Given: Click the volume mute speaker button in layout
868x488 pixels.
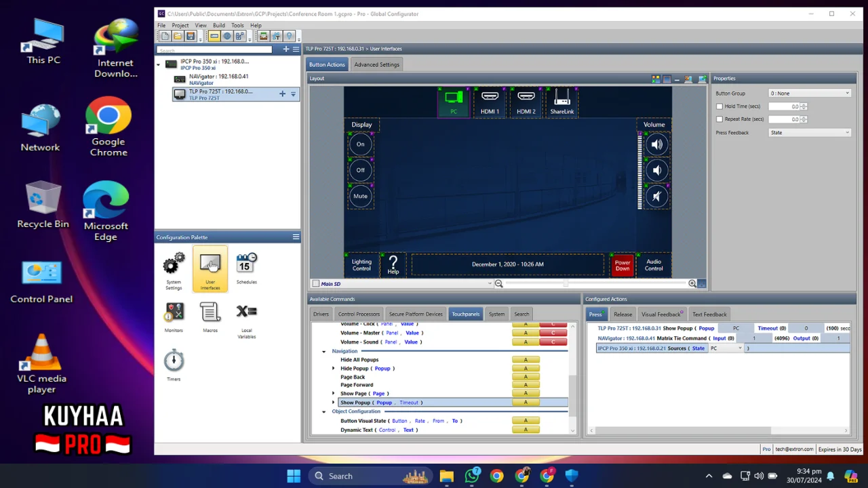Looking at the screenshot, I should [x=656, y=197].
